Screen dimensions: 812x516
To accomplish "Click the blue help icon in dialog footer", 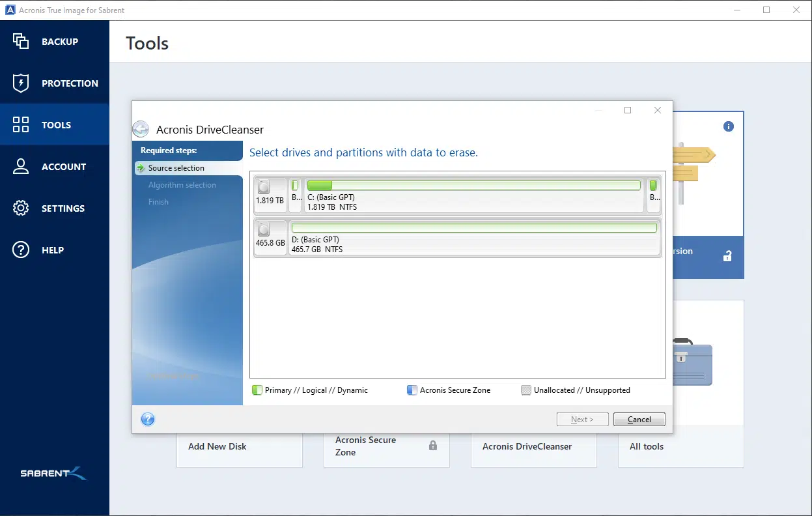I will (x=148, y=419).
